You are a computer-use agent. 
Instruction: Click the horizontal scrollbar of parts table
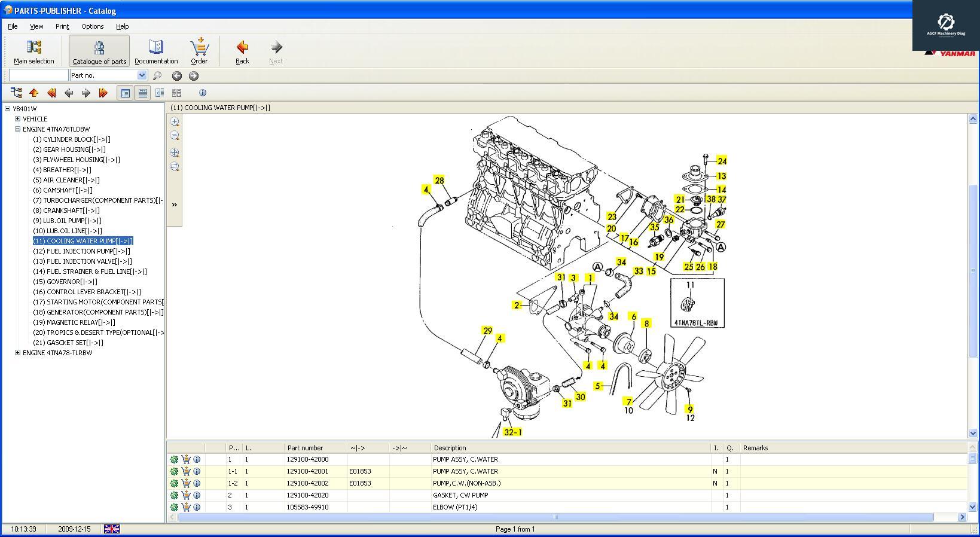coord(555,517)
